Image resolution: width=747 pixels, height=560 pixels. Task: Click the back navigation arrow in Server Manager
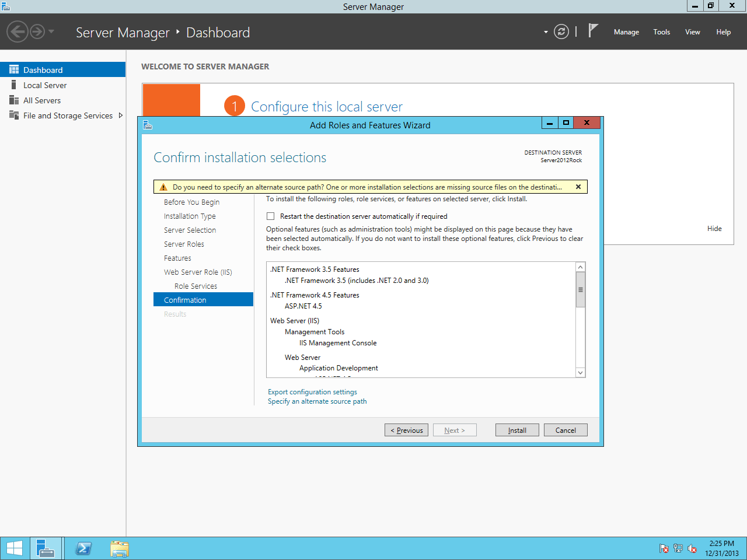click(18, 32)
